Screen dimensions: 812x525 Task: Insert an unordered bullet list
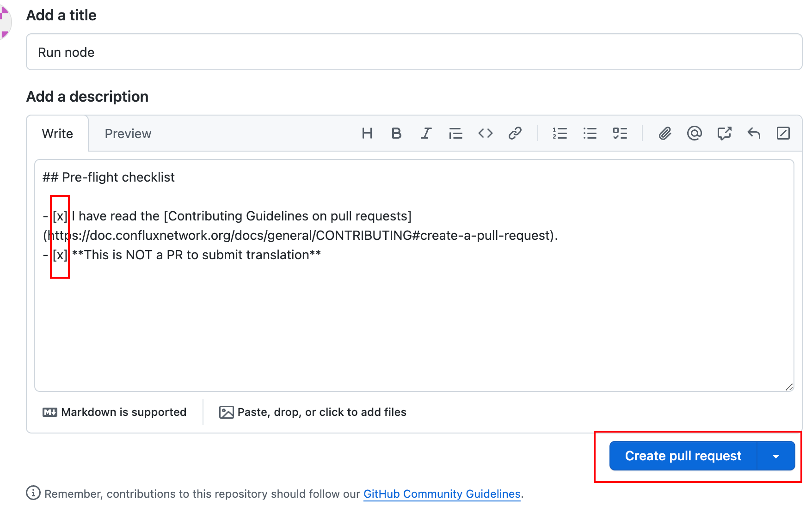click(x=590, y=134)
